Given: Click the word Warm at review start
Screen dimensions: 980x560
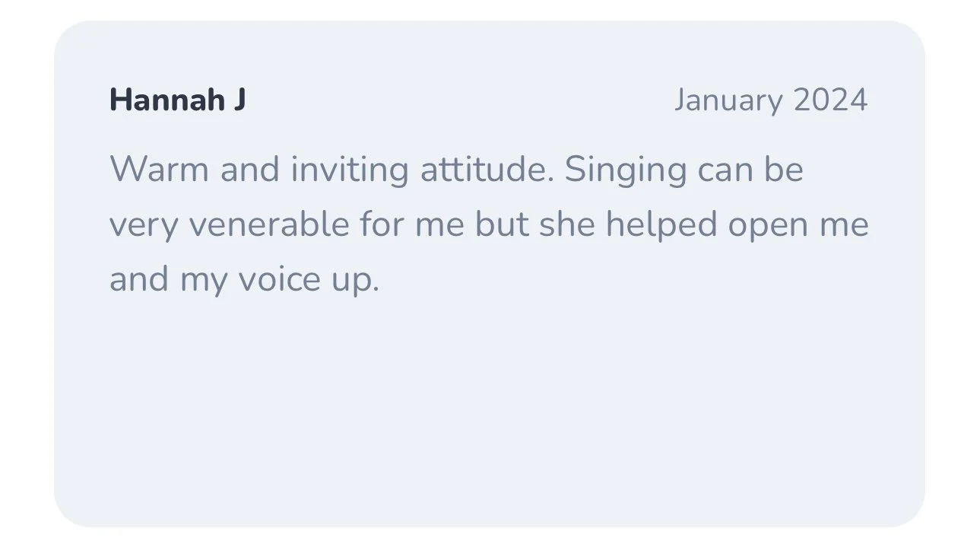Looking at the screenshot, I should (x=159, y=169).
